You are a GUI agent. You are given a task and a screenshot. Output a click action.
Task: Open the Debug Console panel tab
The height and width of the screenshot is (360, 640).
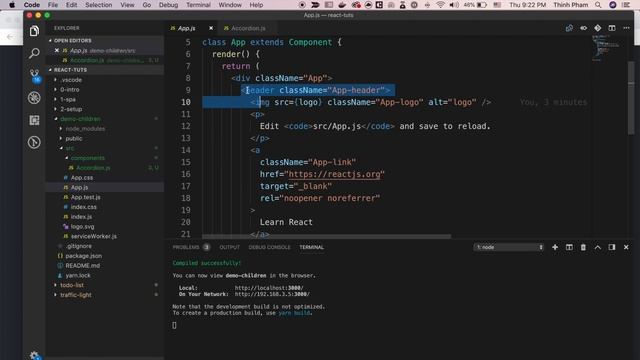[269, 247]
